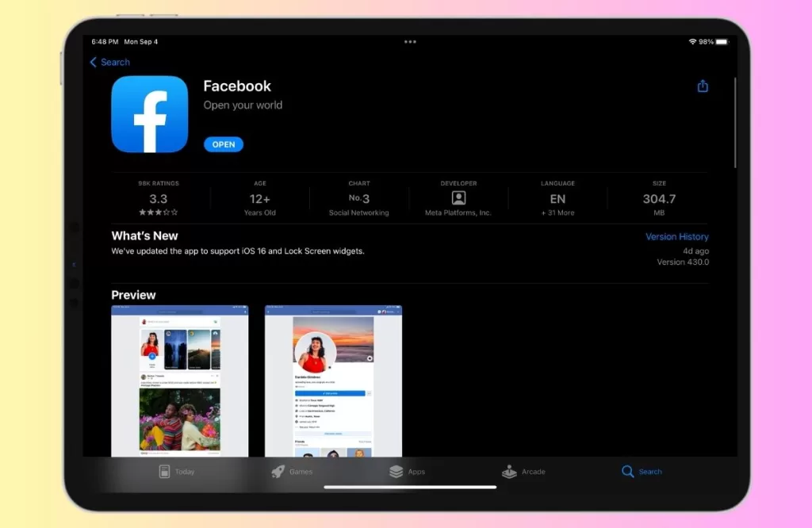This screenshot has height=528, width=812.
Task: Tap the Open your world subtitle
Action: pos(243,105)
